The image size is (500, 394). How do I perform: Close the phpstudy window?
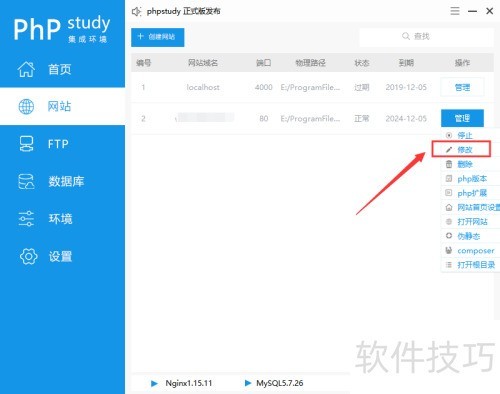click(489, 11)
